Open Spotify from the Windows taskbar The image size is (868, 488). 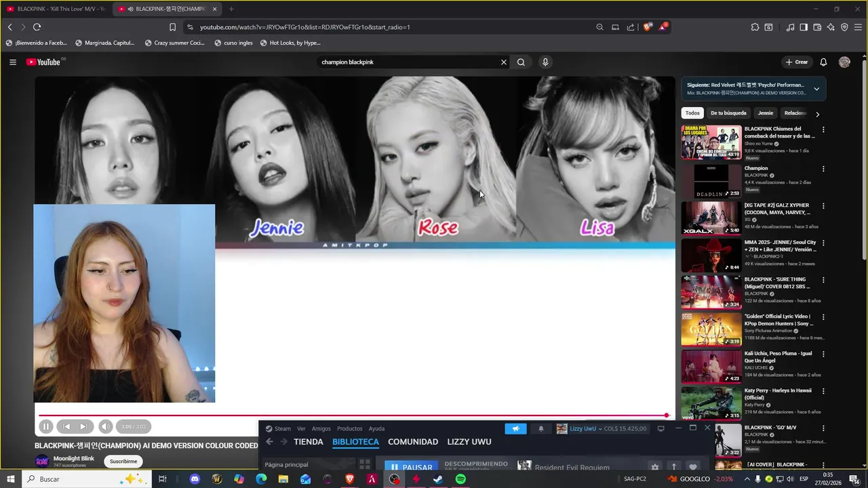[460, 479]
